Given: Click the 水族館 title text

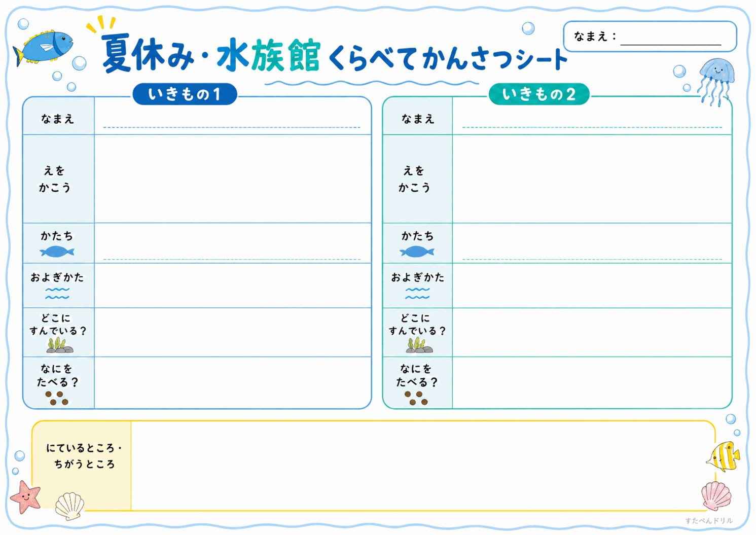Looking at the screenshot, I should pos(269,54).
